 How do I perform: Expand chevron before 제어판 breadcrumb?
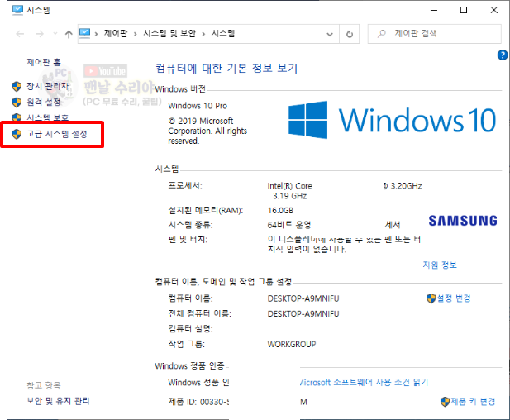(96, 34)
